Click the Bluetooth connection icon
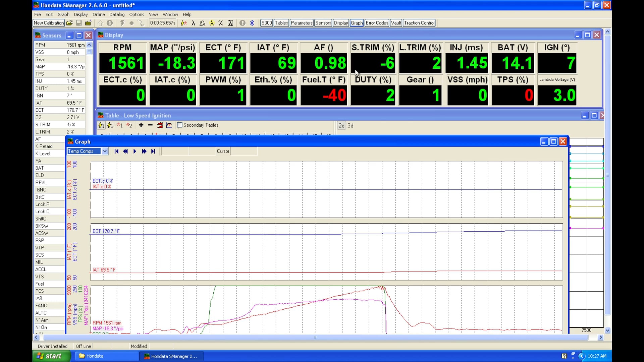Image resolution: width=644 pixels, height=362 pixels. pos(252,23)
